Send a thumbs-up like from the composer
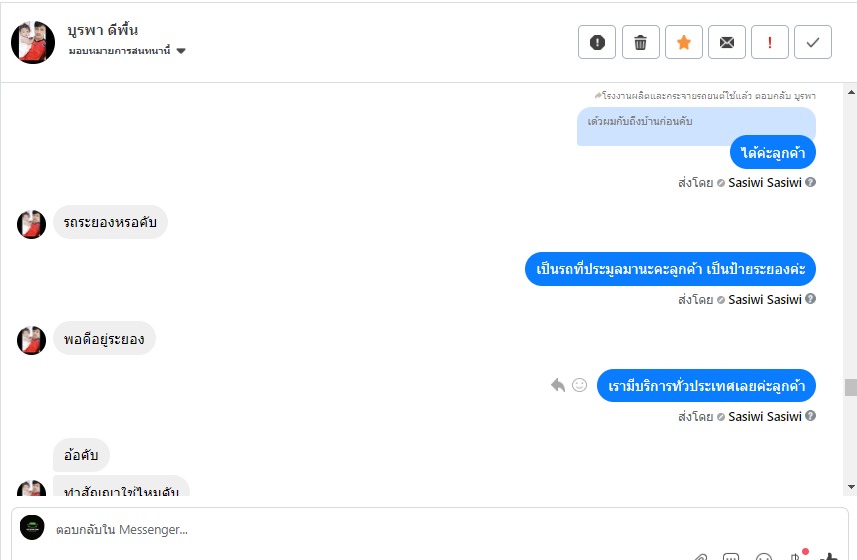This screenshot has height=560, width=857. [829, 556]
